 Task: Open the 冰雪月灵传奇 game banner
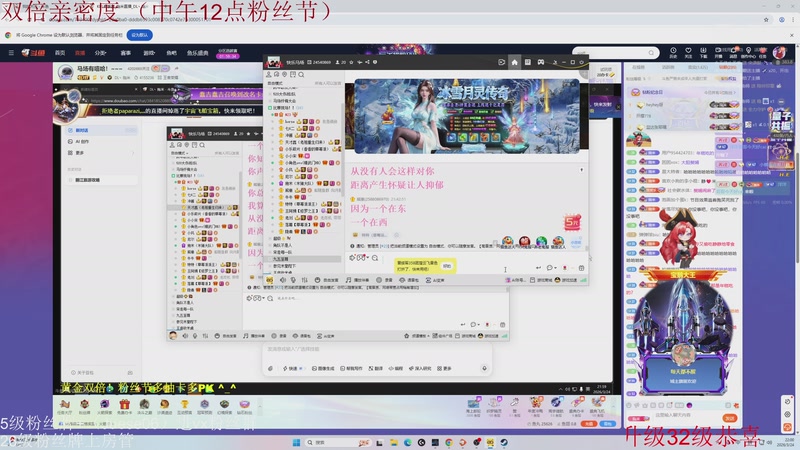click(466, 117)
